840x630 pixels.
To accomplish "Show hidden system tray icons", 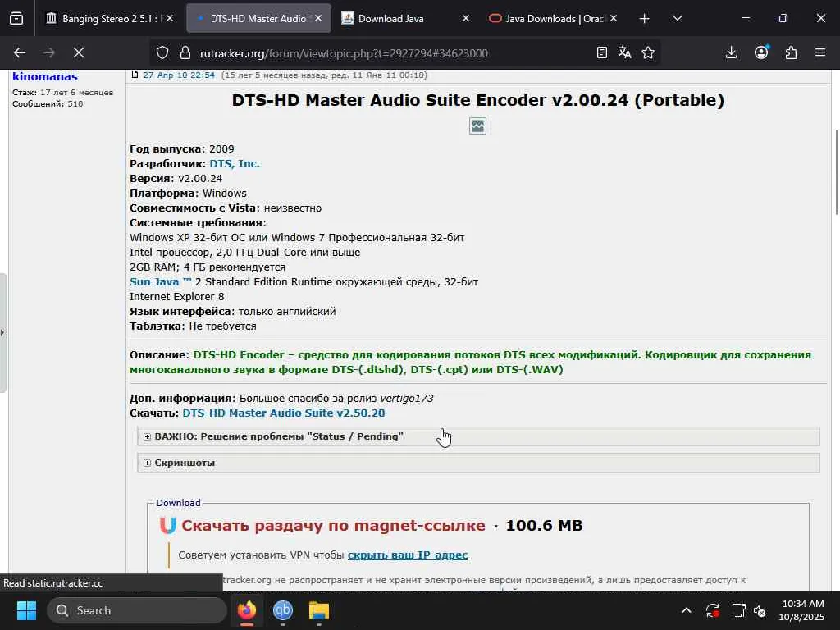I will [x=687, y=610].
